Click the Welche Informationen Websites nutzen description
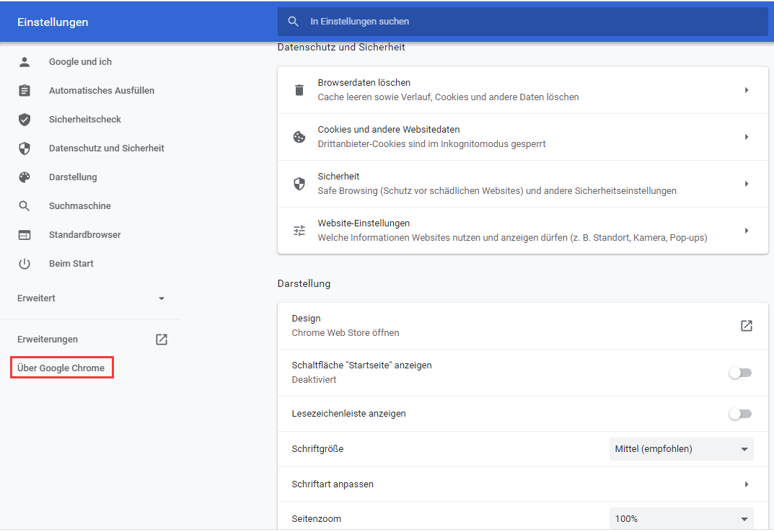 [x=512, y=238]
